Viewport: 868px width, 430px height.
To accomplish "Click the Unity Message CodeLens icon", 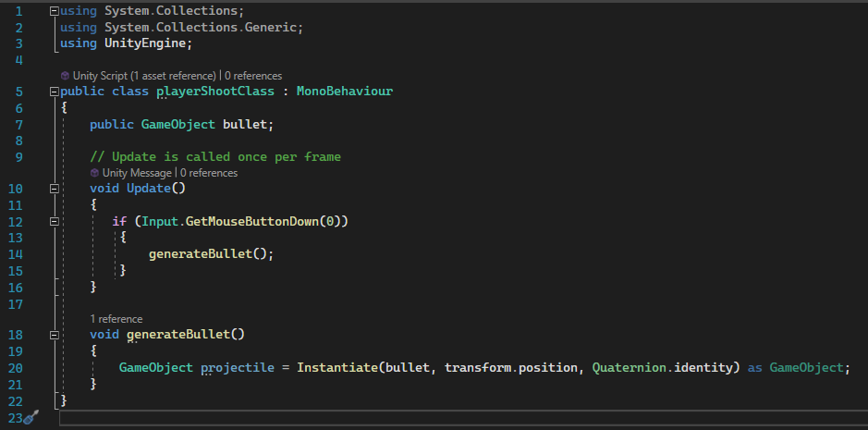I will 95,172.
